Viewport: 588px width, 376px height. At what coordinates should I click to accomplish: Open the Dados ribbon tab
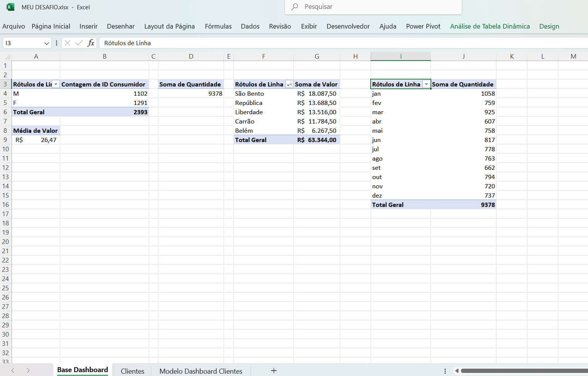click(250, 26)
